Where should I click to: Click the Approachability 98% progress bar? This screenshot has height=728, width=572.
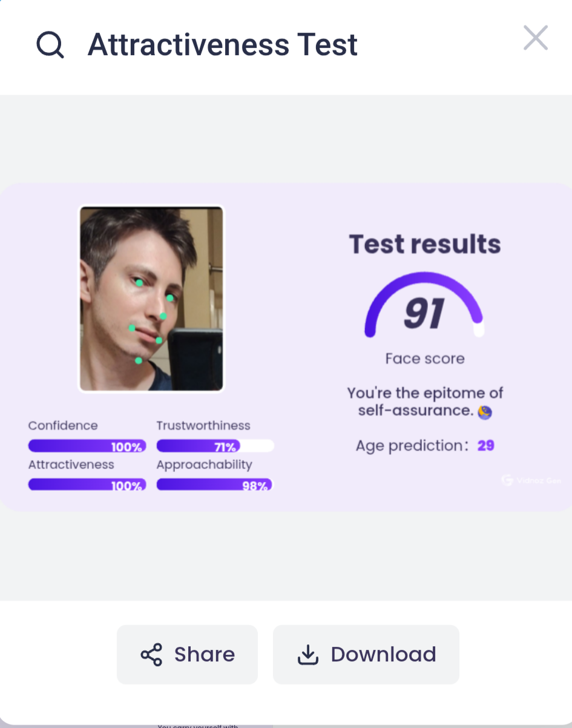tap(215, 485)
